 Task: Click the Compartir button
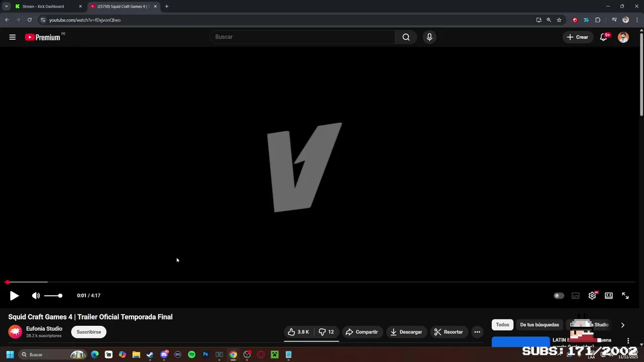pos(362,332)
